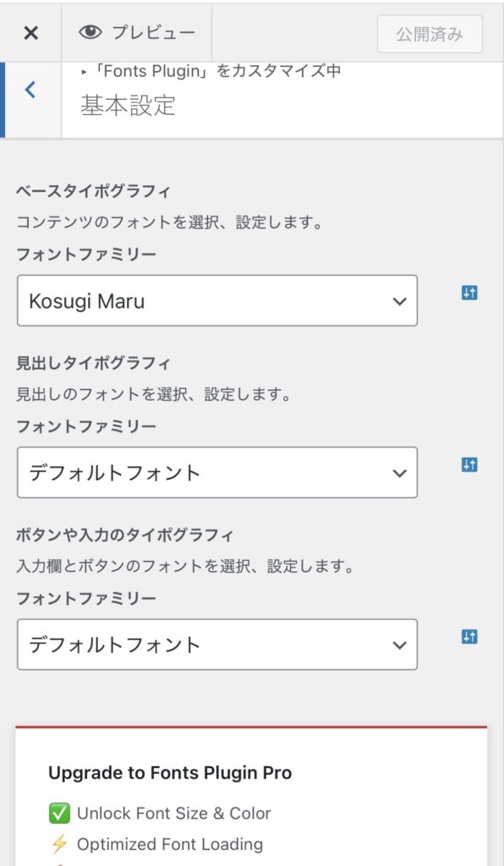Close the customizer with the X icon
This screenshot has width=504, height=866.
(x=31, y=33)
